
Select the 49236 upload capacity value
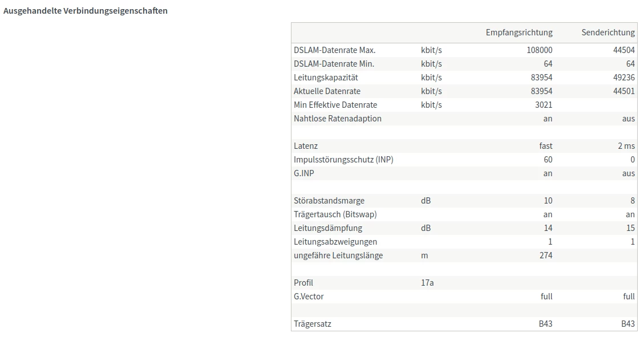pos(624,78)
